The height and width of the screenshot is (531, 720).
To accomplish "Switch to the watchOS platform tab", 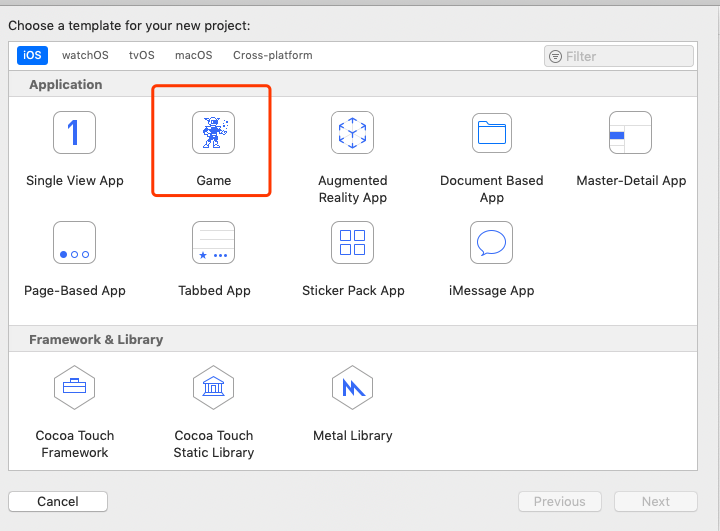I will point(85,56).
